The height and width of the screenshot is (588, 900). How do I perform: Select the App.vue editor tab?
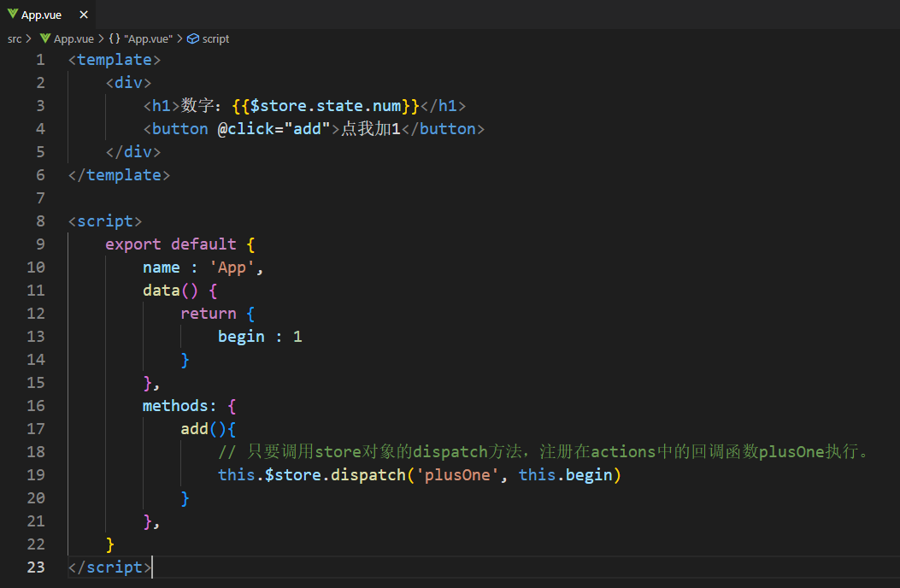pyautogui.click(x=48, y=15)
